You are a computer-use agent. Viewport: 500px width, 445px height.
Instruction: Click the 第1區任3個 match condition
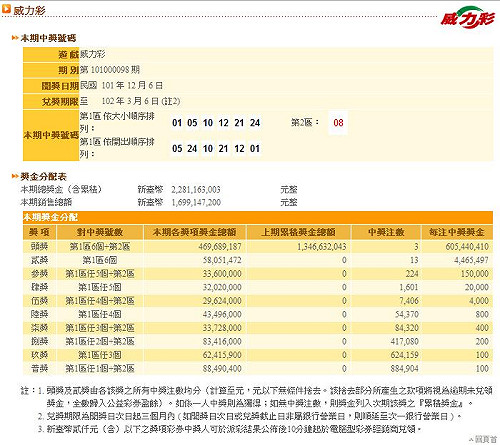pos(100,355)
